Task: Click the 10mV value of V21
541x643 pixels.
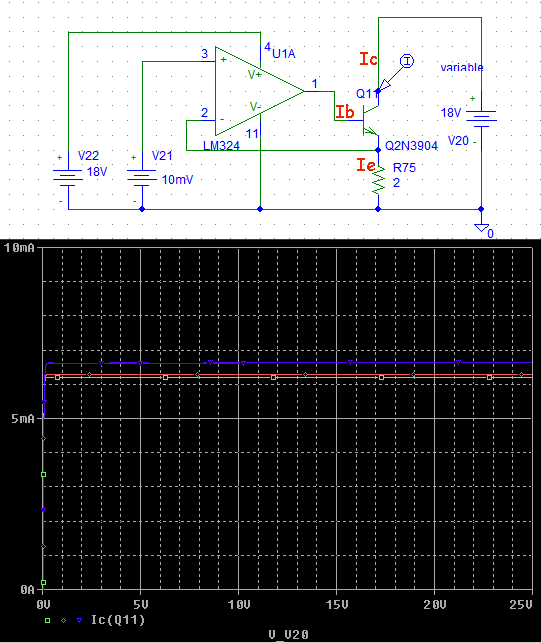Action: [177, 180]
